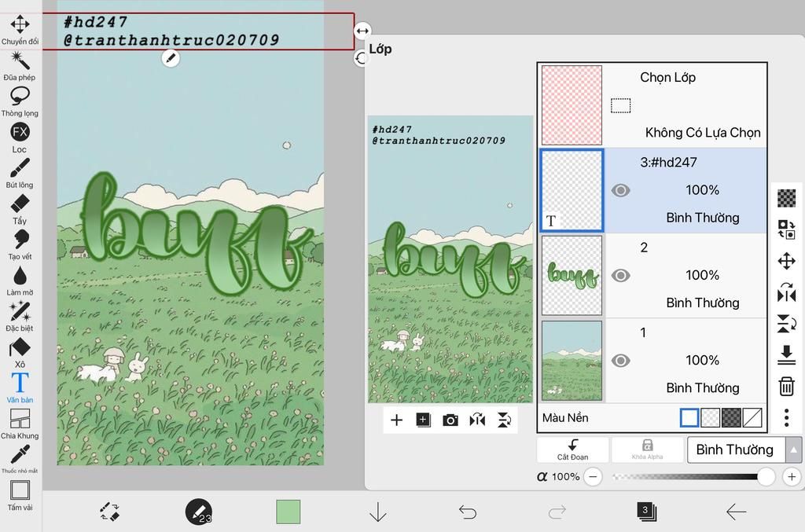Select layer 2 buff text thumbnail

[x=572, y=276]
